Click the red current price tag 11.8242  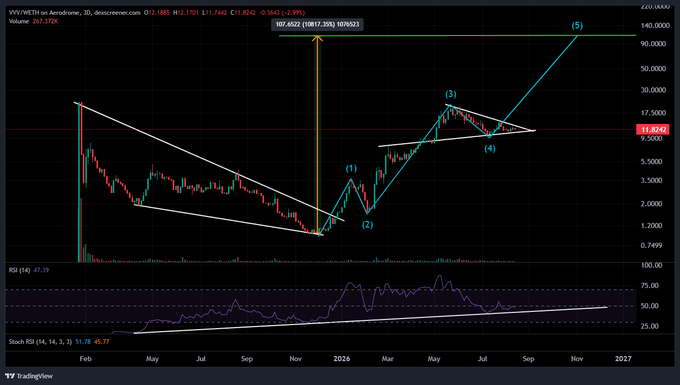[x=653, y=130]
